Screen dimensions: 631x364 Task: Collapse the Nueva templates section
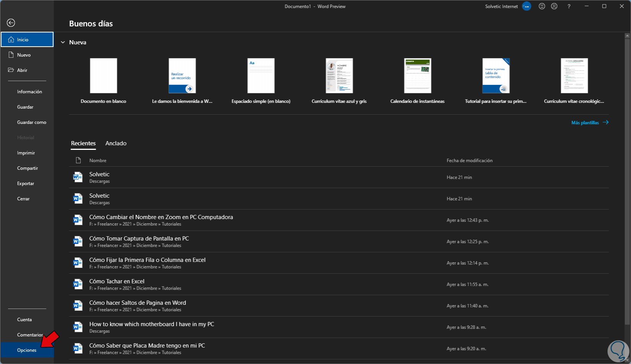click(63, 42)
